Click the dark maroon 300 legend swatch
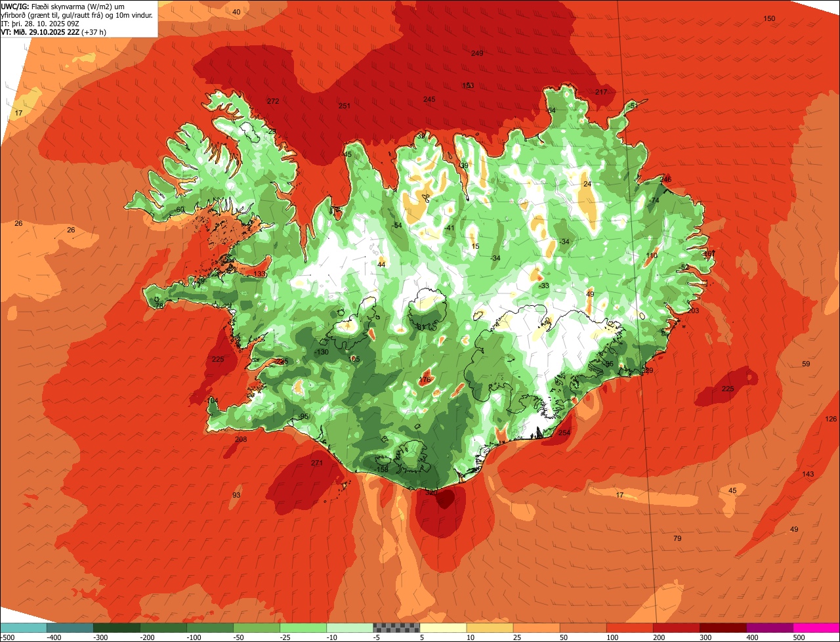This screenshot has width=840, height=642. click(x=723, y=628)
